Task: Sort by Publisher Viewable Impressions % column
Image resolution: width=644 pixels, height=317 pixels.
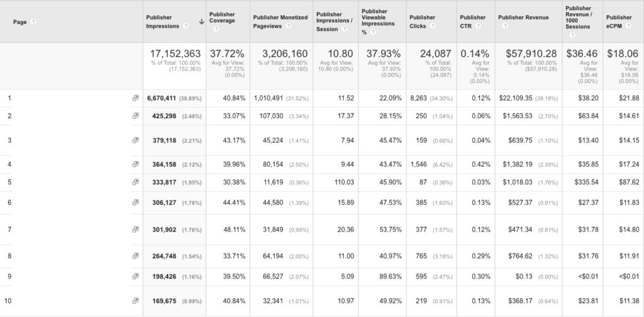Action: pos(377,17)
